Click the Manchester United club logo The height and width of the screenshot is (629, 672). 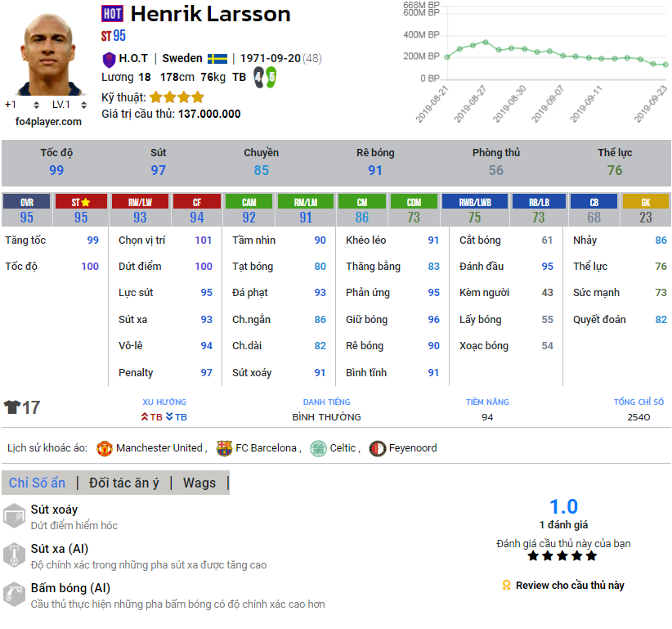[x=104, y=448]
